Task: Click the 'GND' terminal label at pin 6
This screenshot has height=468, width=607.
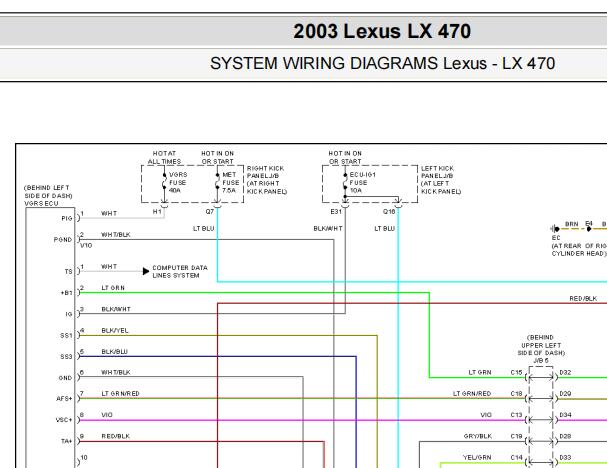Action: click(x=65, y=378)
